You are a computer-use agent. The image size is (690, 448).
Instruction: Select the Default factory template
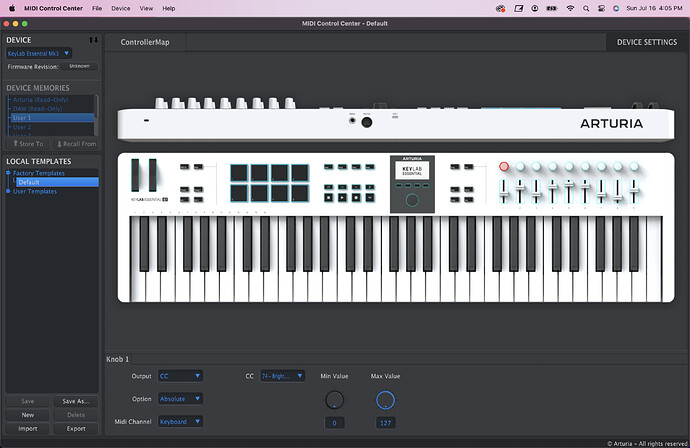tap(29, 182)
